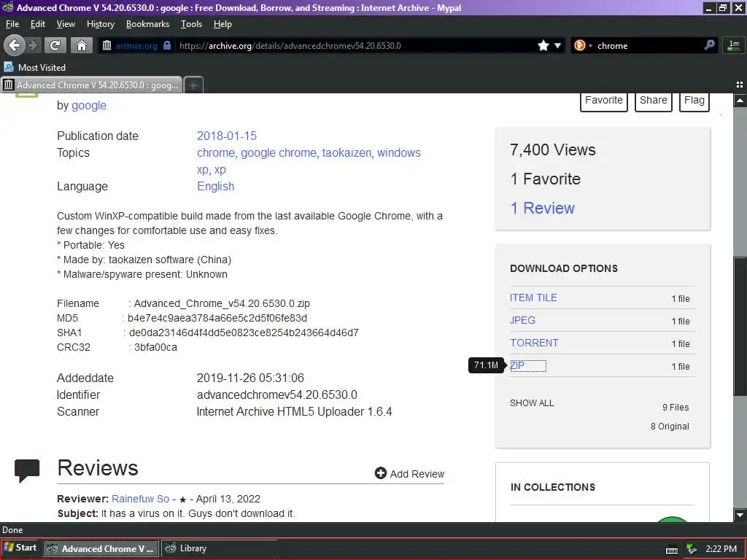Click the 2:22 PM taskbar clock
This screenshot has height=560, width=747.
tap(721, 548)
